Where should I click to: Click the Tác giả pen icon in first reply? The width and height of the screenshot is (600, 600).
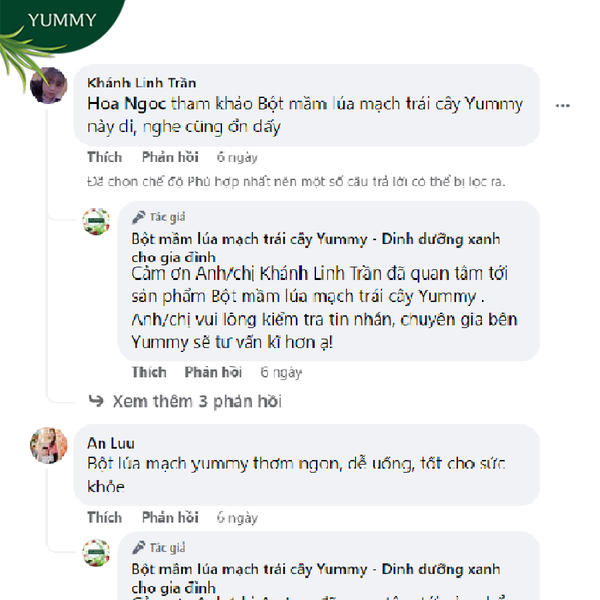pyautogui.click(x=139, y=217)
